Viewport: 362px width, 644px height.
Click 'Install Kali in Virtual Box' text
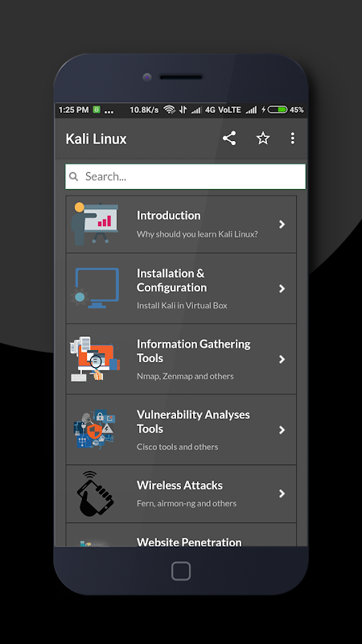182,305
